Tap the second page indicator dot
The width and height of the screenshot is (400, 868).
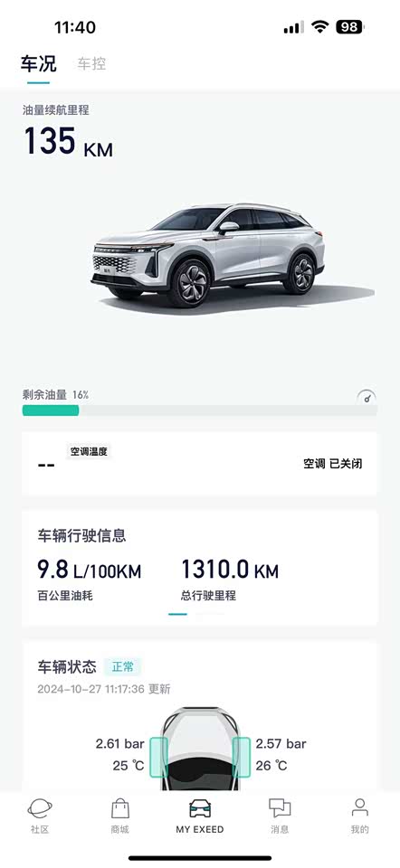[209, 614]
